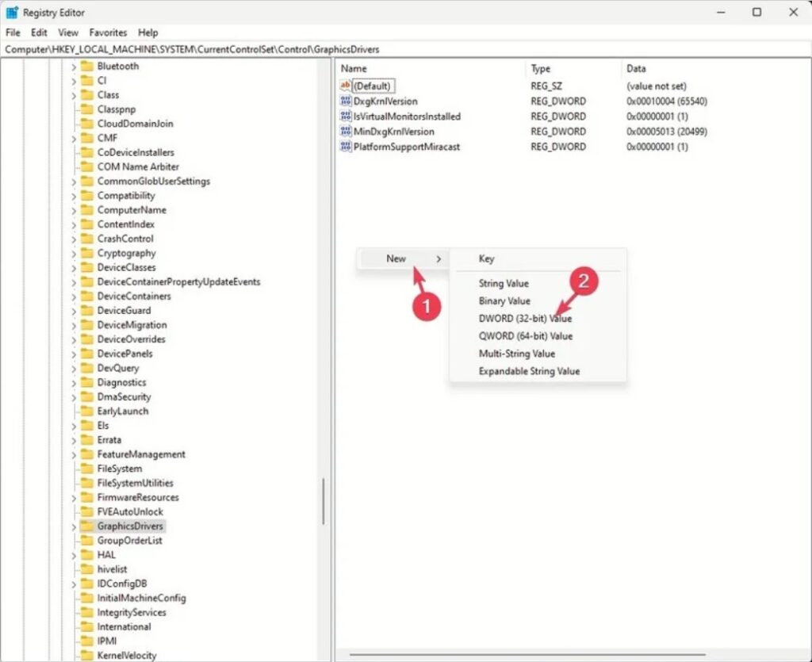
Task: Click the Bluetooth folder icon in tree
Action: click(86, 67)
